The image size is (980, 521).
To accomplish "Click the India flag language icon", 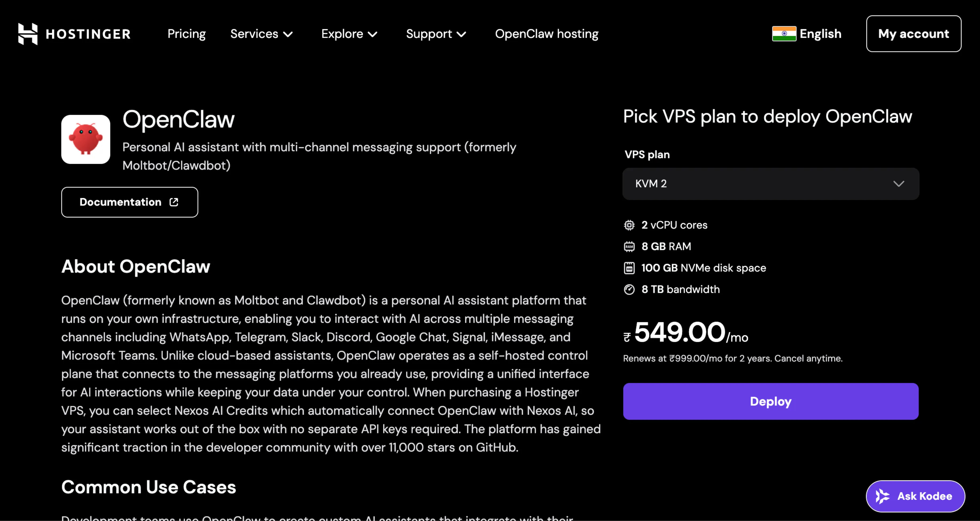I will [784, 34].
